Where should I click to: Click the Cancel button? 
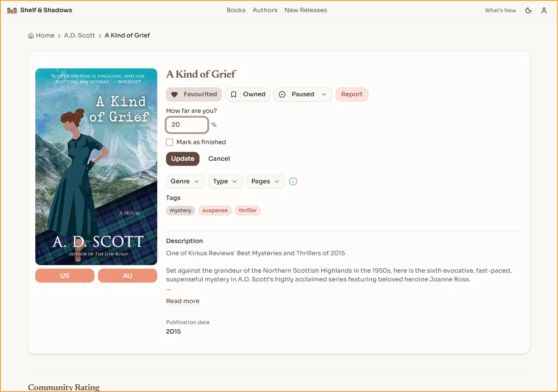tap(219, 159)
